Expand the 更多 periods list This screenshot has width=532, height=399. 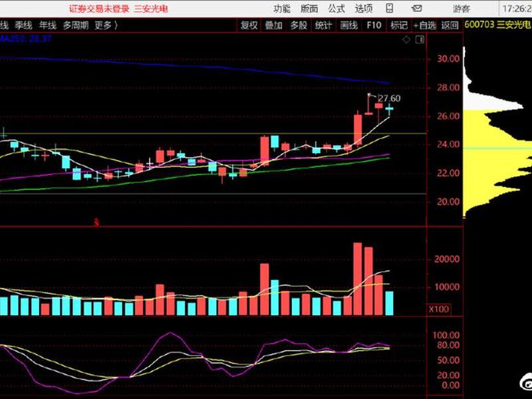coord(106,25)
